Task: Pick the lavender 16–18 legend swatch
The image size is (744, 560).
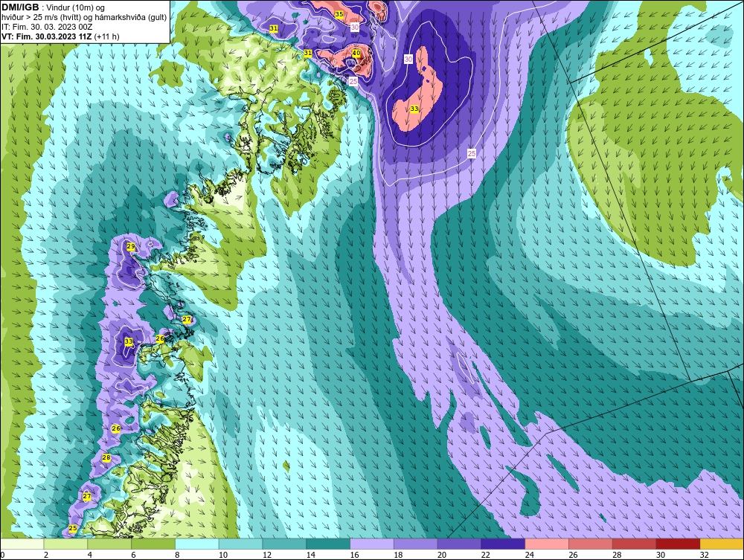Action: tap(372, 544)
